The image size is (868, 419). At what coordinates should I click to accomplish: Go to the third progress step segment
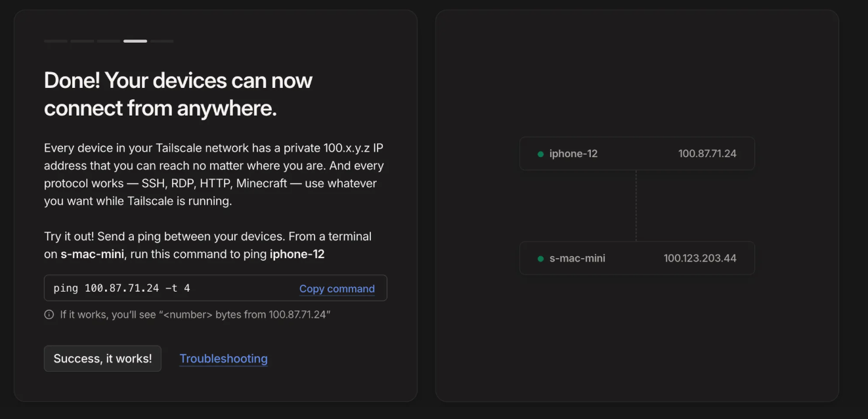[x=109, y=41]
